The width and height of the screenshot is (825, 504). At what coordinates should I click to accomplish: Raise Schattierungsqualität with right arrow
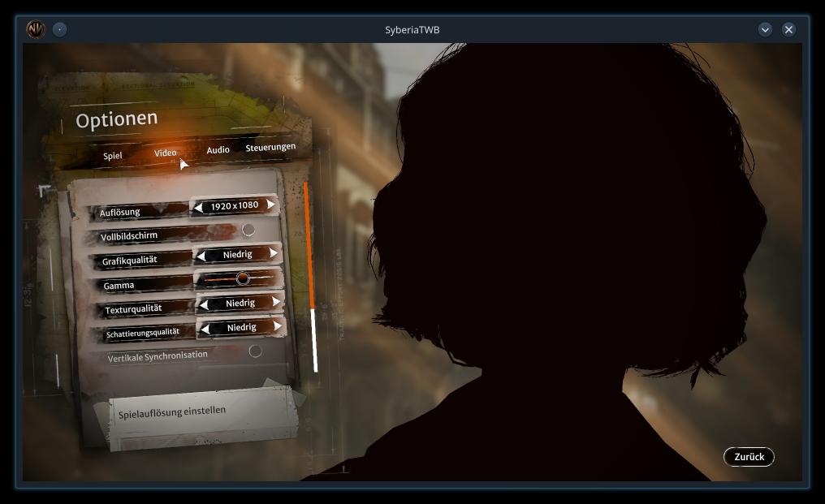(277, 326)
